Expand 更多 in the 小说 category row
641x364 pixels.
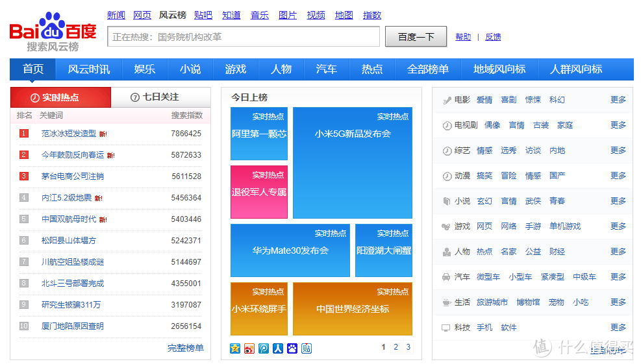pos(618,201)
